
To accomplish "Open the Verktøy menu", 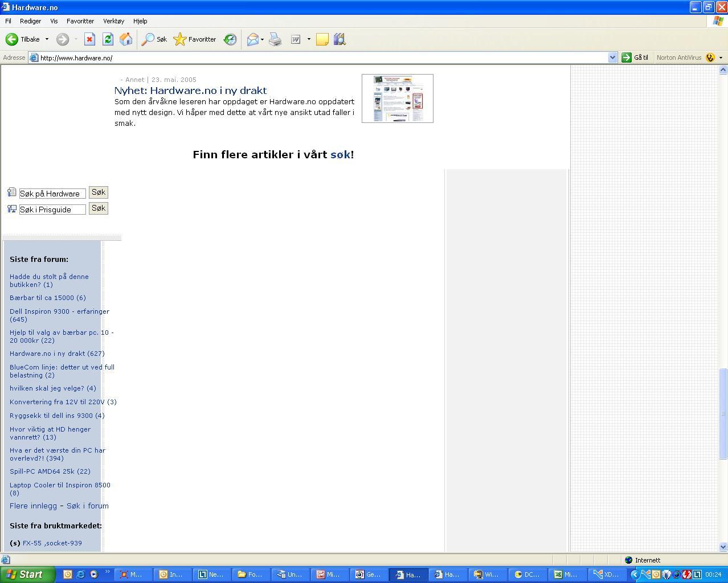I will 113,21.
